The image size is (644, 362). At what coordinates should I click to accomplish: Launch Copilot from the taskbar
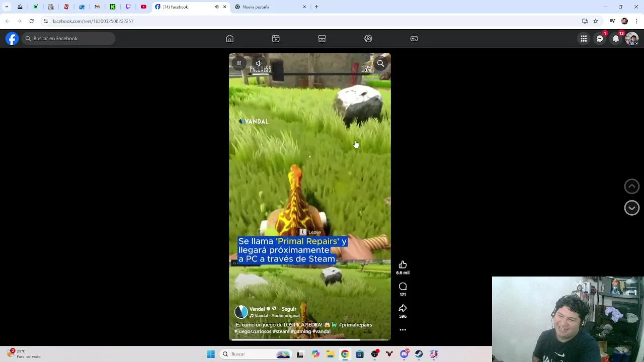click(315, 354)
